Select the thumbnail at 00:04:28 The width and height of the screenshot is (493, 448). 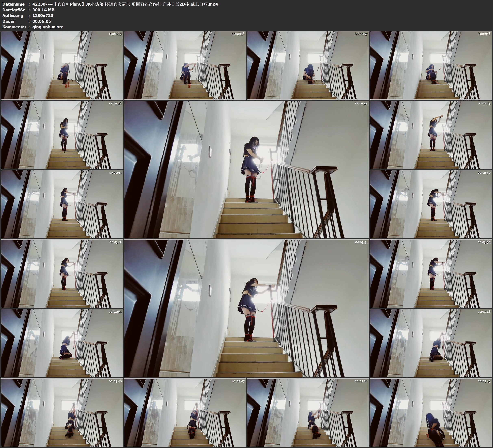pyautogui.click(x=431, y=343)
